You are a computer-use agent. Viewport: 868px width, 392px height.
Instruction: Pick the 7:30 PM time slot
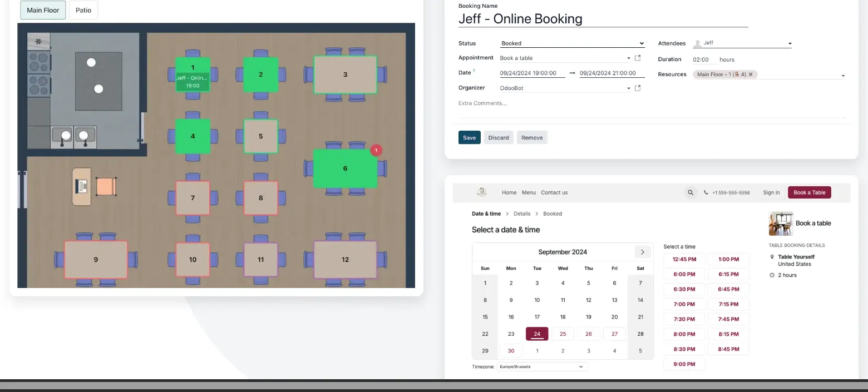point(684,319)
